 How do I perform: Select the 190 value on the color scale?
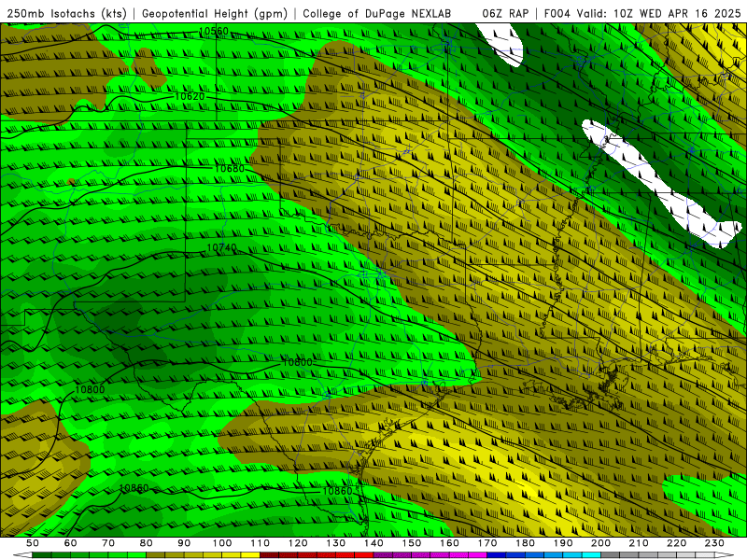tap(563, 543)
